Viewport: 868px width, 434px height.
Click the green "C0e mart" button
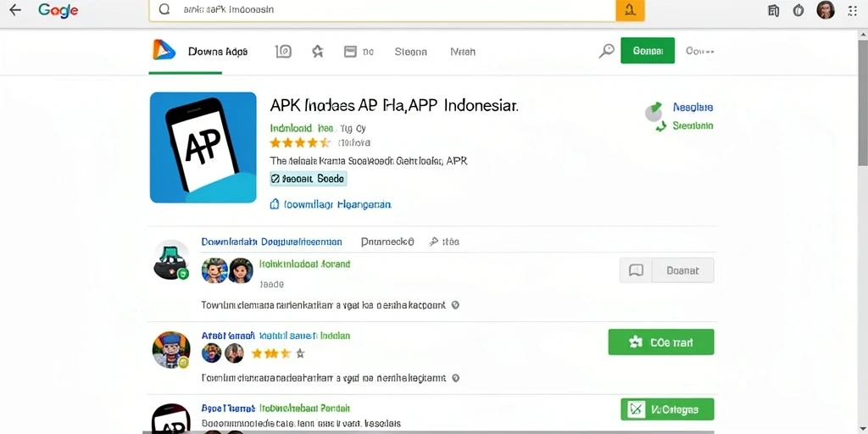[661, 342]
